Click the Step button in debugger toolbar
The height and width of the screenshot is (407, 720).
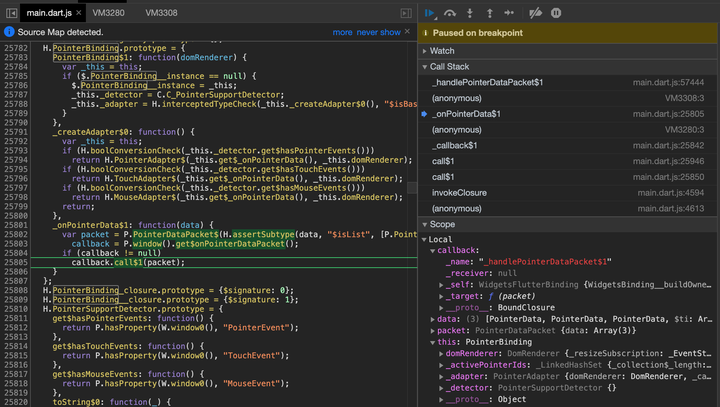(x=509, y=12)
